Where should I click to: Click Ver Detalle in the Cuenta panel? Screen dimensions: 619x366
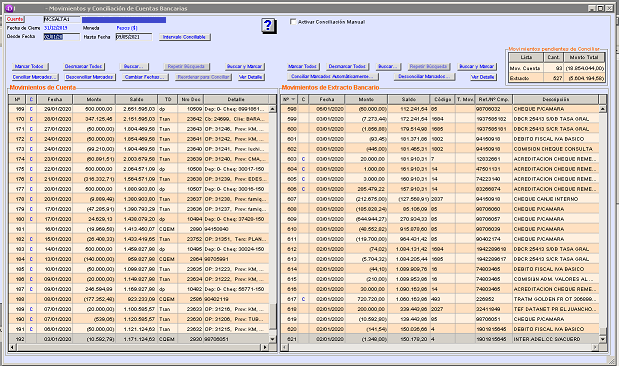251,77
